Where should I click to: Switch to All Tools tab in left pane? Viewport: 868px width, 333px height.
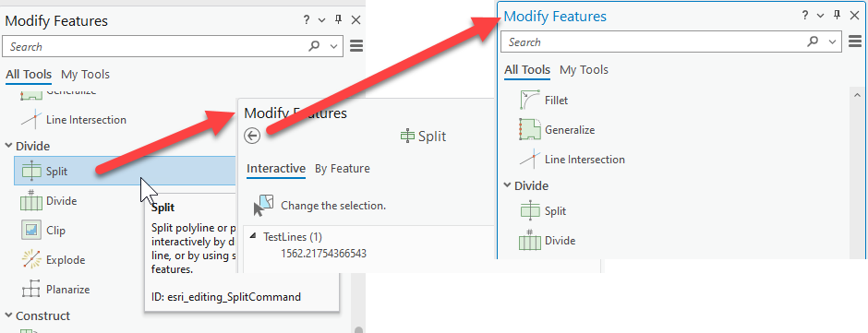click(29, 74)
